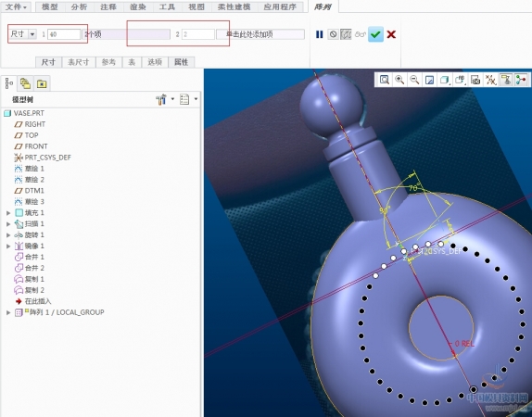Switch to the 选项 panel tab
This screenshot has height=417, width=532.
click(155, 62)
